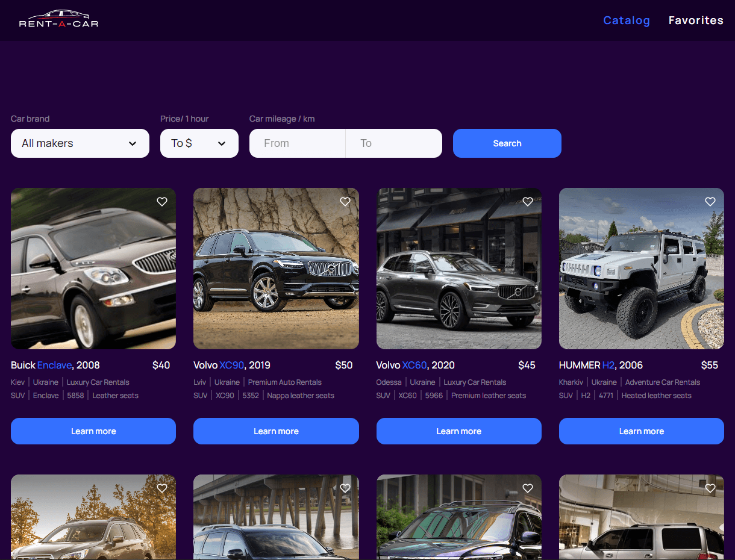The width and height of the screenshot is (735, 560).
Task: Learn more about HUMMER H2
Action: point(642,431)
